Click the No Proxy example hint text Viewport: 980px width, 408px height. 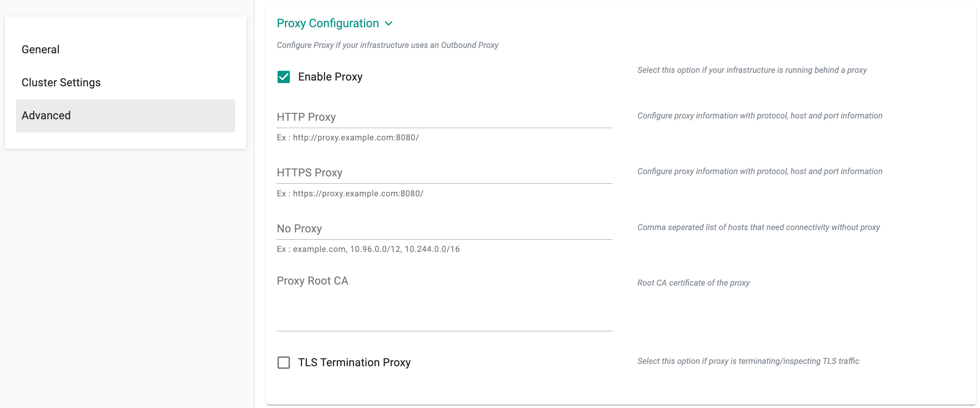pyautogui.click(x=368, y=249)
